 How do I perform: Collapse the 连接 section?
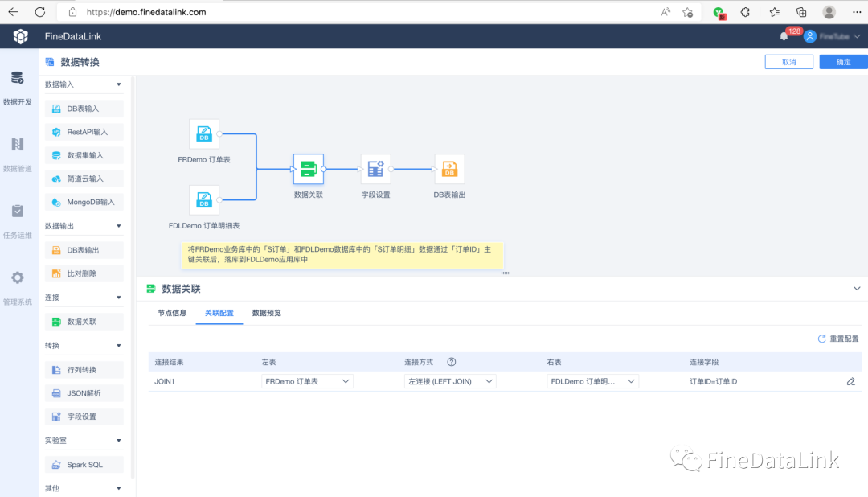pos(118,298)
